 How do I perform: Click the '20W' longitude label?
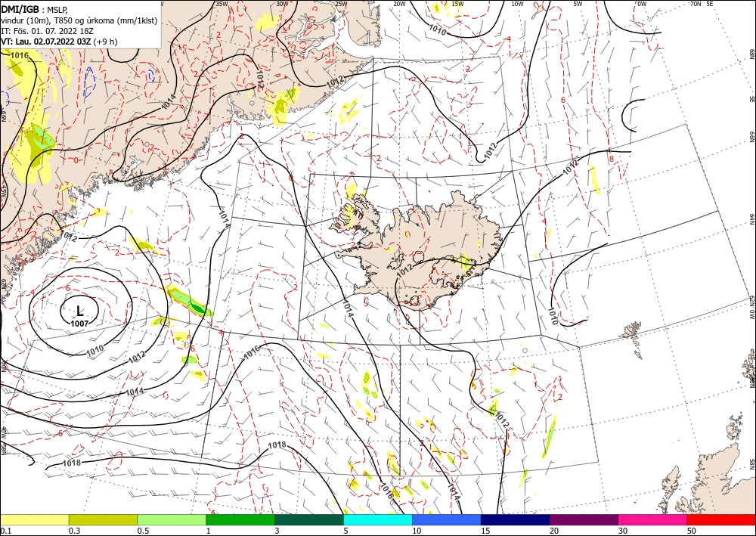tap(399, 4)
